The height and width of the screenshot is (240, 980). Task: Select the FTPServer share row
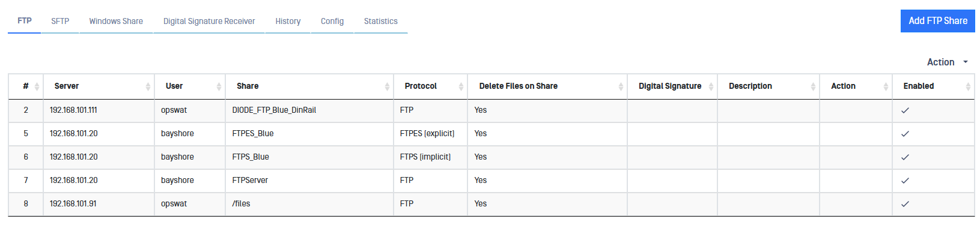[250, 181]
